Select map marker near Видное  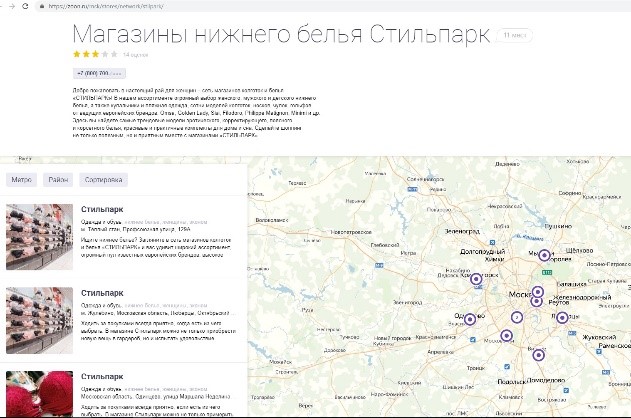pyautogui.click(x=538, y=355)
